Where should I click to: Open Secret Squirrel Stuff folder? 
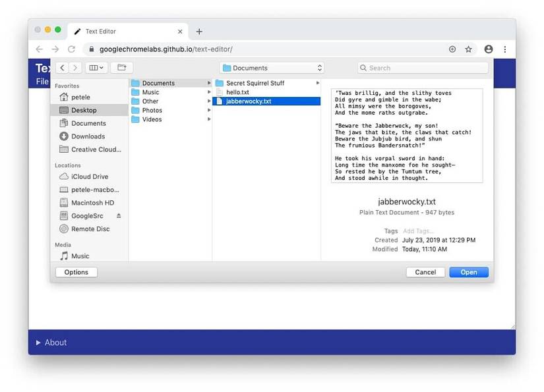266,83
